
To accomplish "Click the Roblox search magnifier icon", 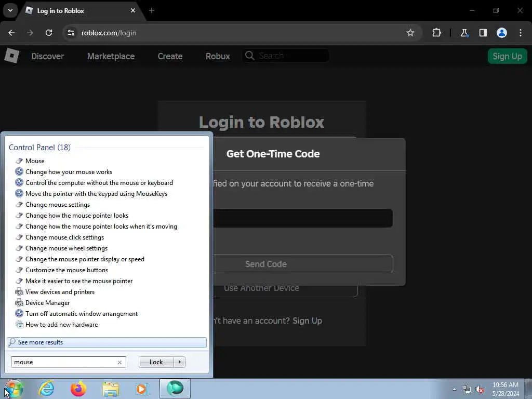I will pos(250,56).
